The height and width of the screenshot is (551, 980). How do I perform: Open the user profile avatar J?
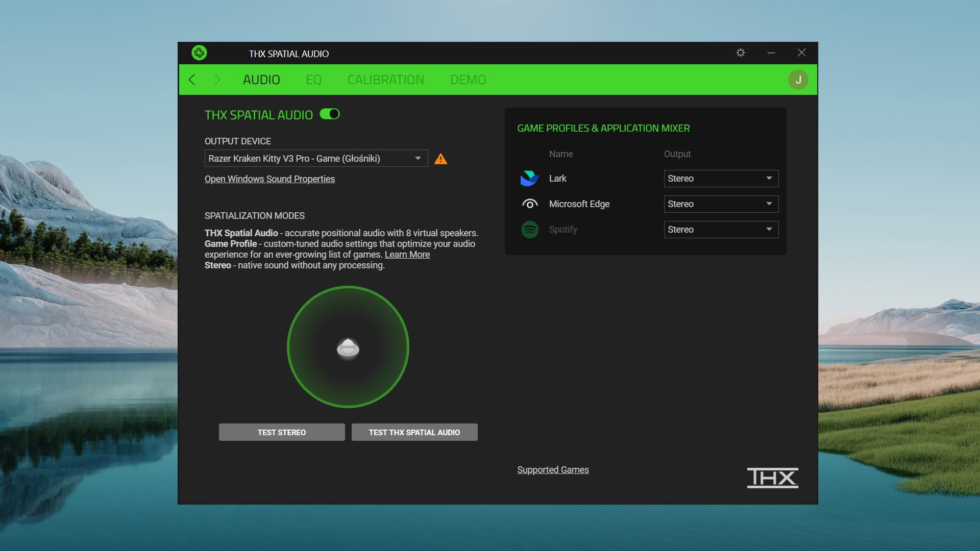[x=798, y=80]
